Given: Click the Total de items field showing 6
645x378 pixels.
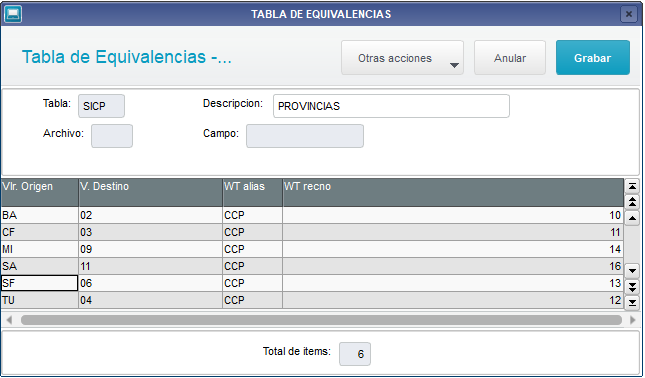Looking at the screenshot, I should 355,354.
